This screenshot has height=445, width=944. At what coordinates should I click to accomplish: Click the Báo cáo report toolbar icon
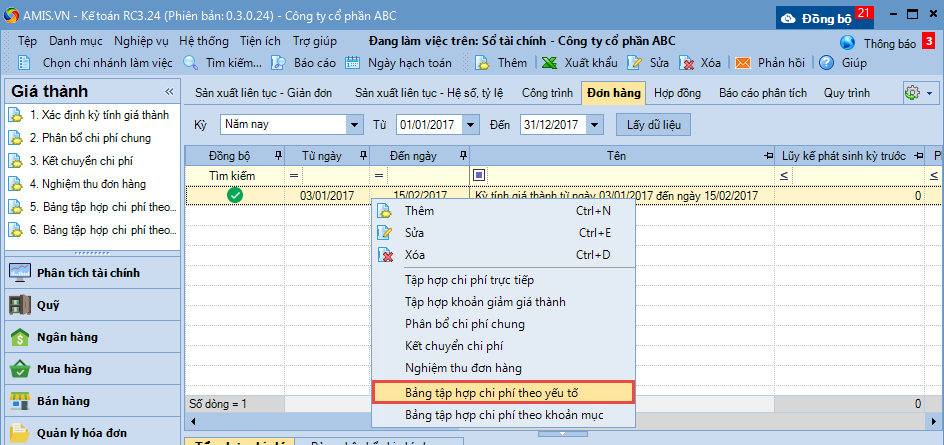(281, 62)
